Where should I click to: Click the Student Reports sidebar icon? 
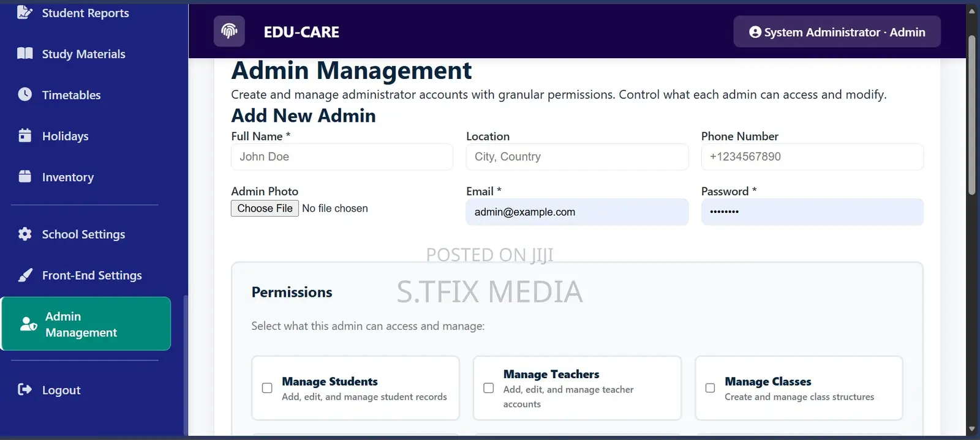pos(24,12)
